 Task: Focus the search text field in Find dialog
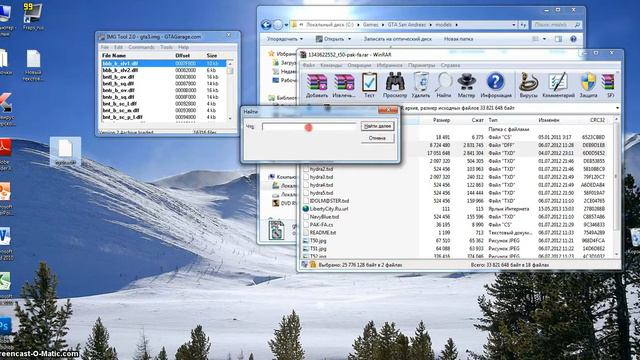[x=309, y=127]
